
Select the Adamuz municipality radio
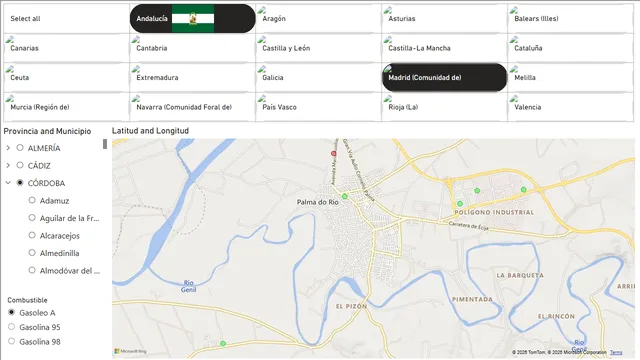[x=32, y=200]
